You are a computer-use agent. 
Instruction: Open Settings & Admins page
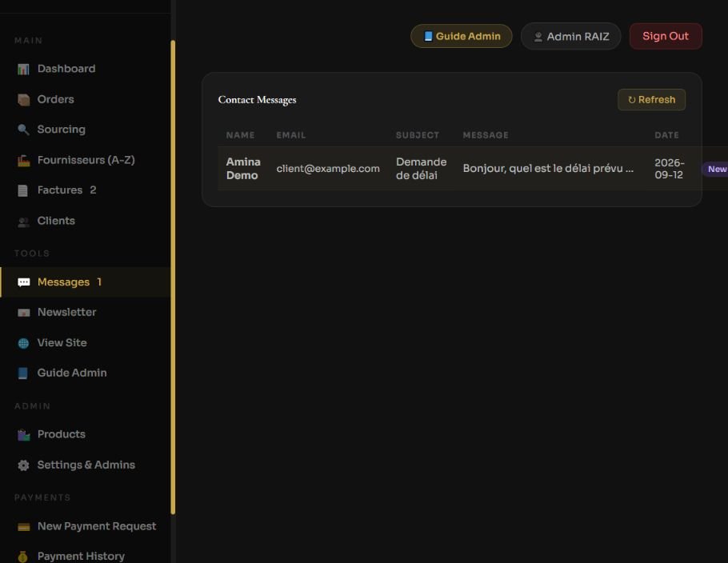point(86,465)
